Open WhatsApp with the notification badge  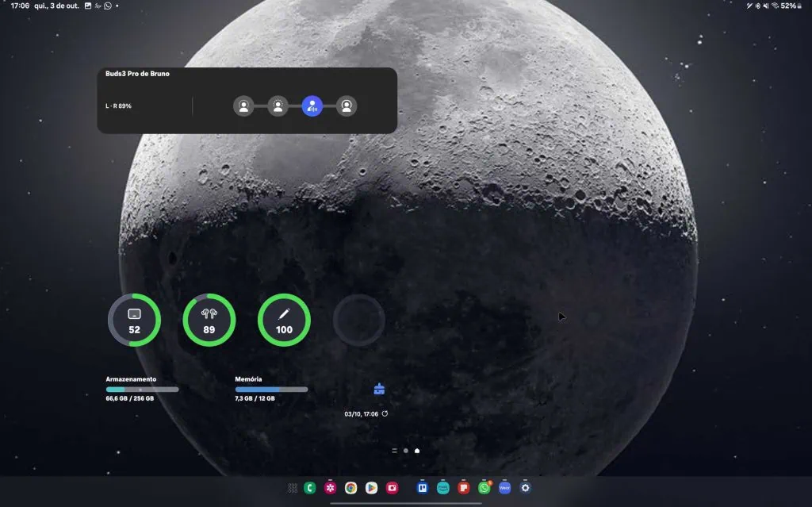coord(484,488)
